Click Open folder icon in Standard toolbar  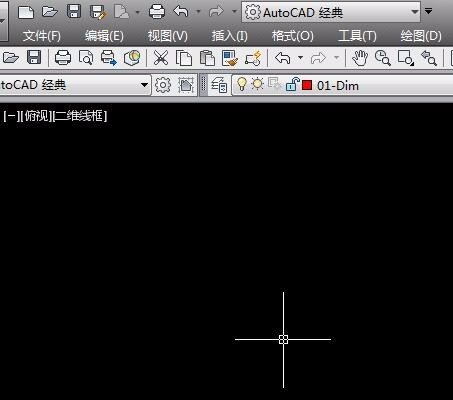click(x=10, y=58)
